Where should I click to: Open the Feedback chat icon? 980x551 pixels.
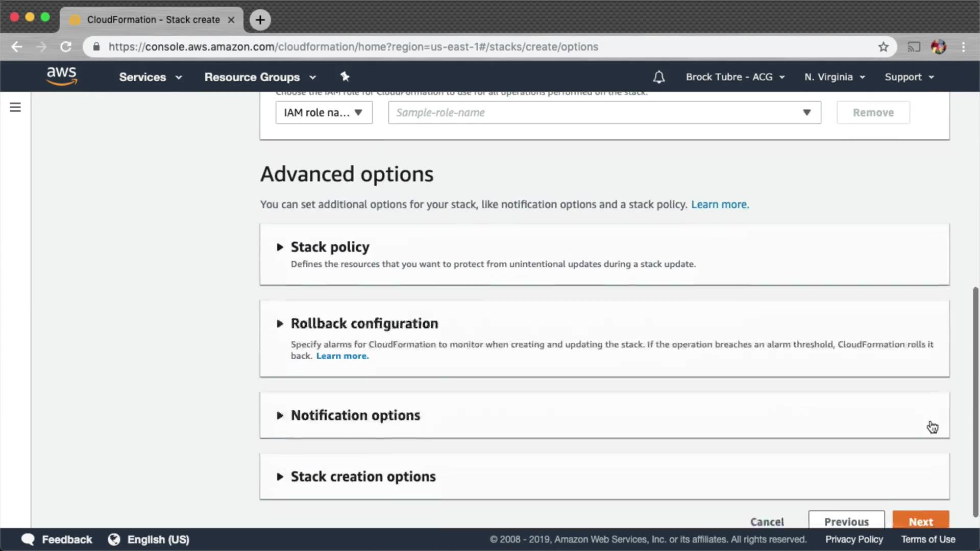pos(28,539)
